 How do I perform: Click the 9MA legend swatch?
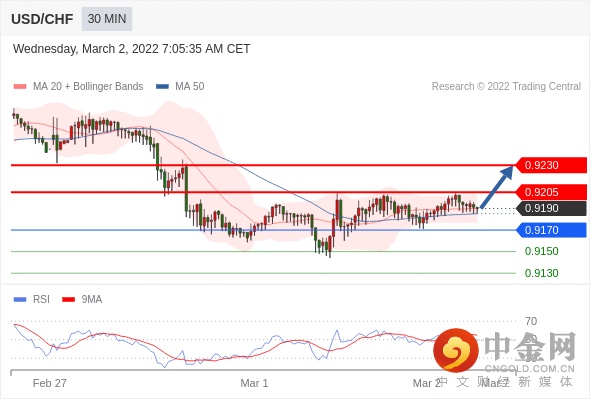pos(68,300)
